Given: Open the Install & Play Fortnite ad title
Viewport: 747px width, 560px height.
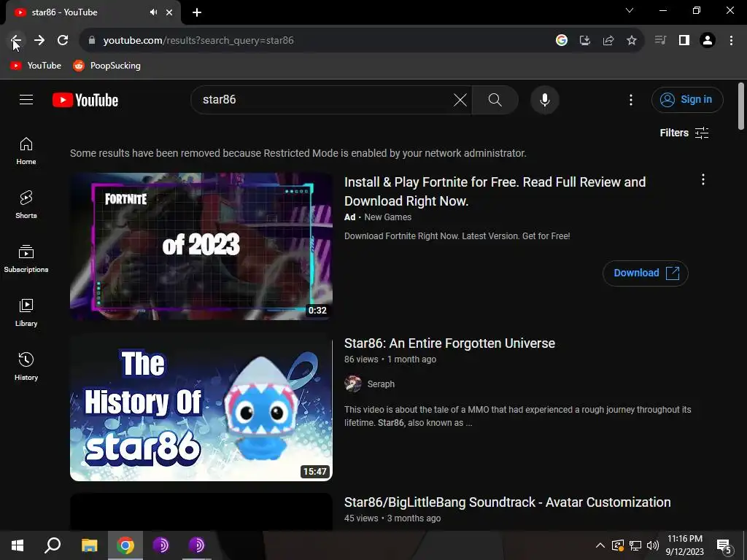Looking at the screenshot, I should (495, 192).
